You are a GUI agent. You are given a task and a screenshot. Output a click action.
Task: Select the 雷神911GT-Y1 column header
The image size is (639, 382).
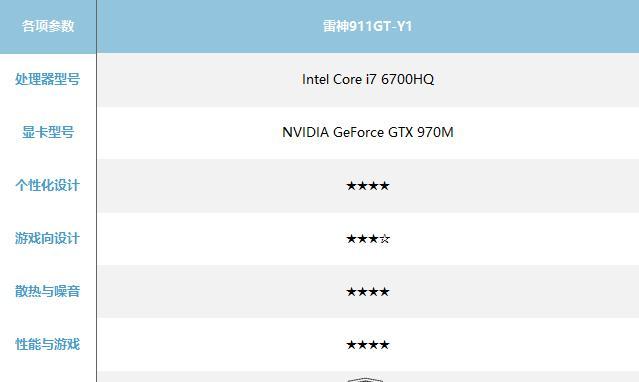(x=368, y=26)
